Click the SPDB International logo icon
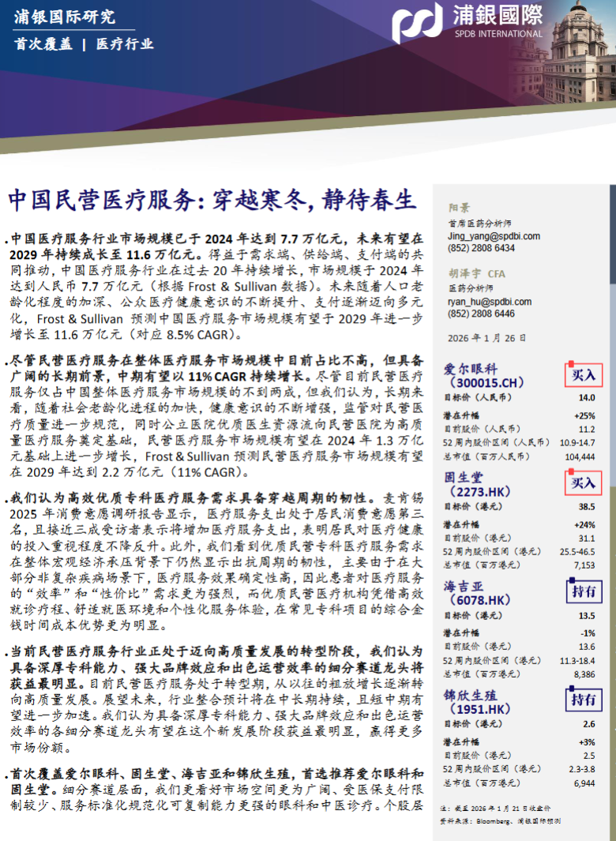 [x=418, y=23]
